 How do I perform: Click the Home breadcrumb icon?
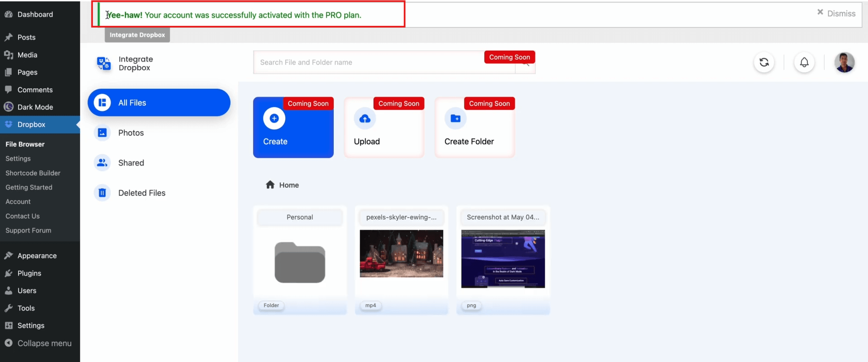tap(270, 185)
